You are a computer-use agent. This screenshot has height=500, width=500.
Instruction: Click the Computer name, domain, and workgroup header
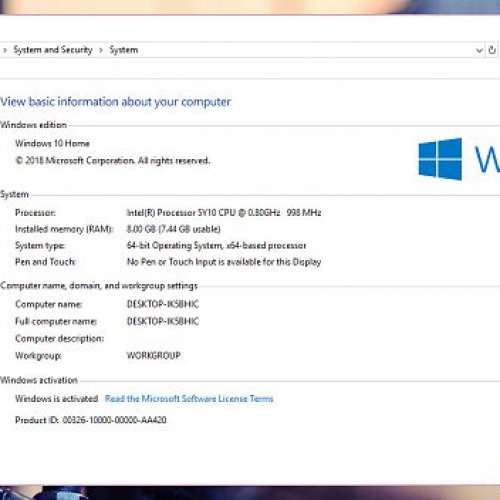click(x=99, y=286)
